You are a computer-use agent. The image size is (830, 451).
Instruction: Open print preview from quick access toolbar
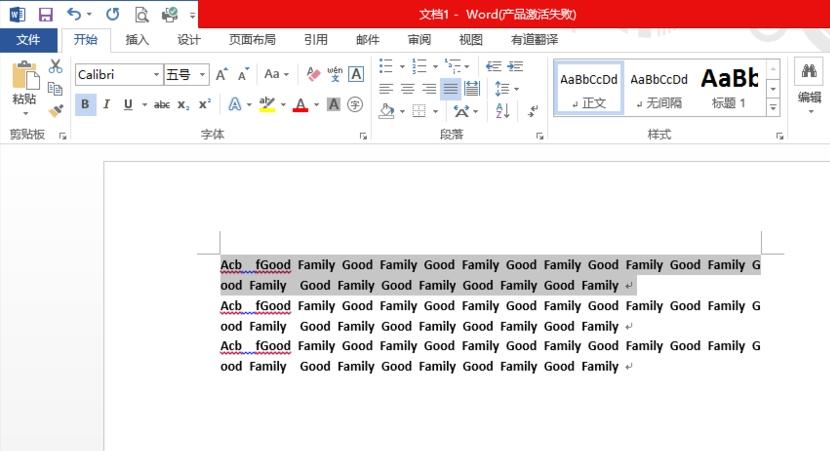click(141, 14)
